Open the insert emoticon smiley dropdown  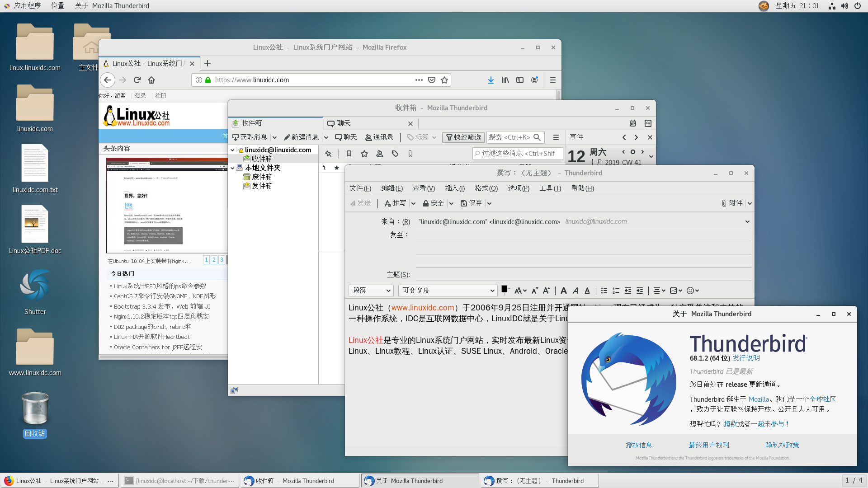693,291
